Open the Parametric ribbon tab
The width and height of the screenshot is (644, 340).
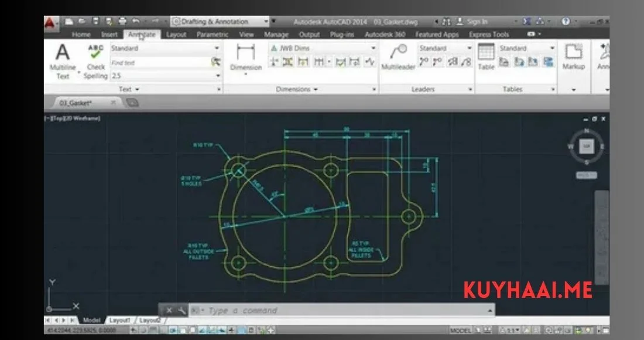(213, 35)
